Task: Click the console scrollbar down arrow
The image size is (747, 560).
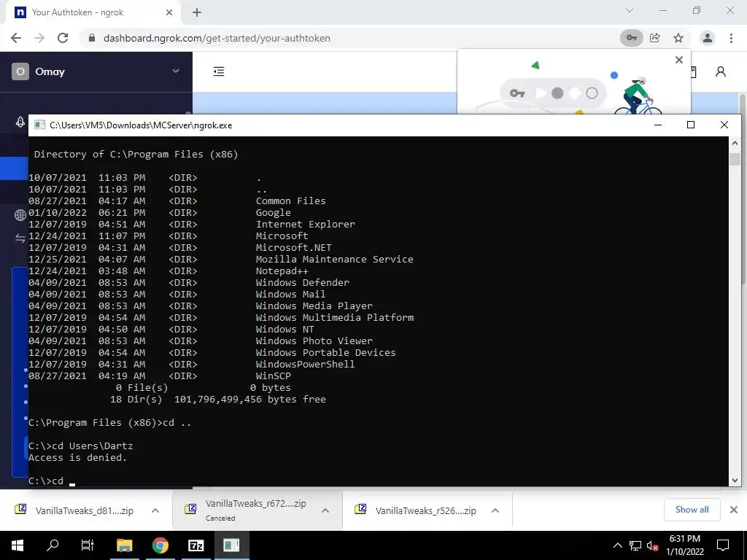Action: click(x=735, y=481)
